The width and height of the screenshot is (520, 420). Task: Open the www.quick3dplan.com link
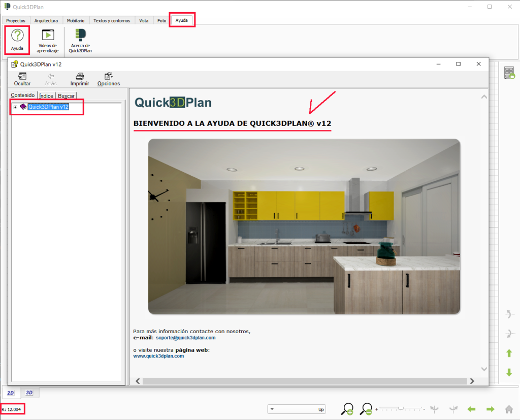pos(158,356)
